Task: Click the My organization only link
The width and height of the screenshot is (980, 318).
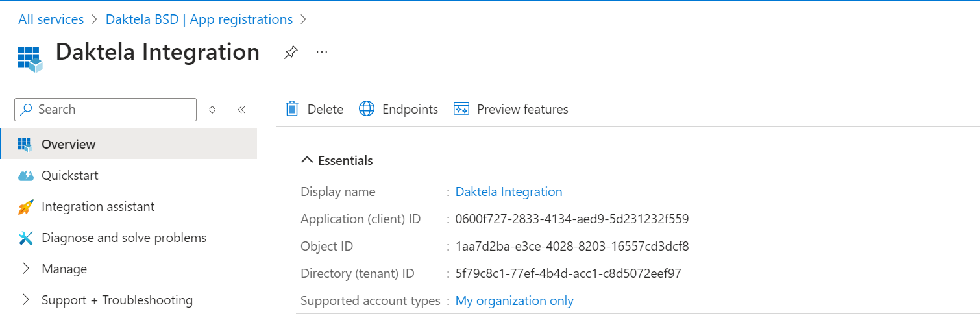Action: 515,300
